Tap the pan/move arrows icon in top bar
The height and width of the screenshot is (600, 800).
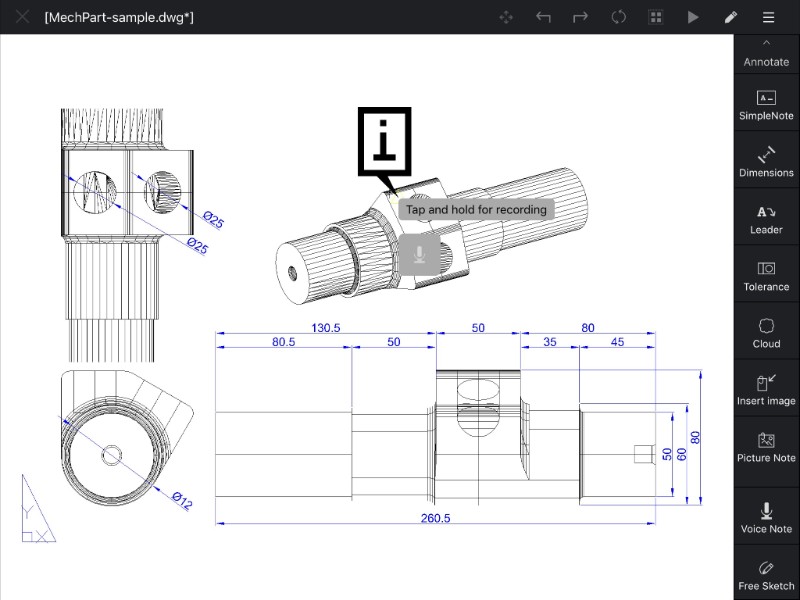point(506,17)
